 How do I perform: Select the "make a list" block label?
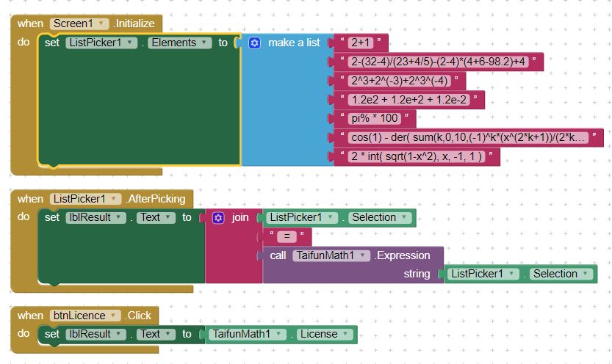click(x=293, y=43)
